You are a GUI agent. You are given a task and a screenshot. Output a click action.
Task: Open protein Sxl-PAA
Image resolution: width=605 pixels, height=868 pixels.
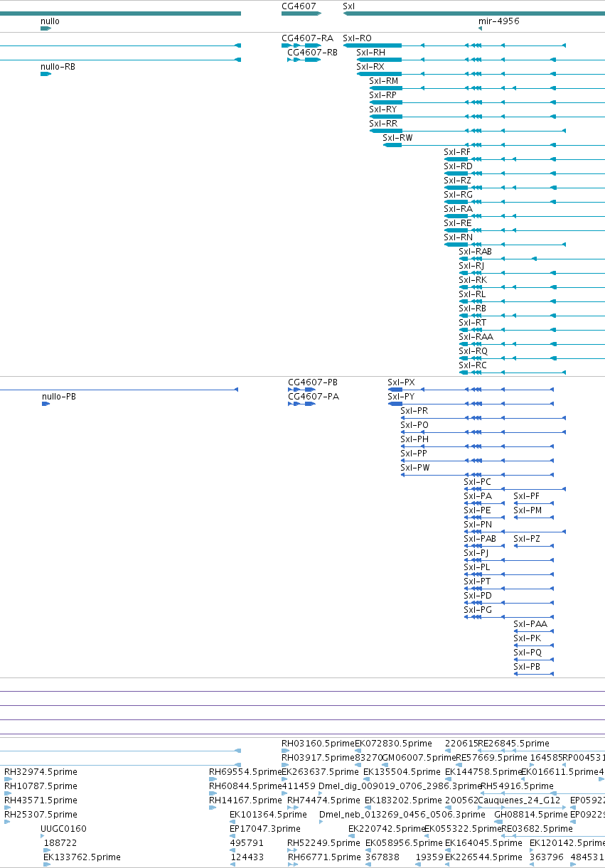[530, 624]
